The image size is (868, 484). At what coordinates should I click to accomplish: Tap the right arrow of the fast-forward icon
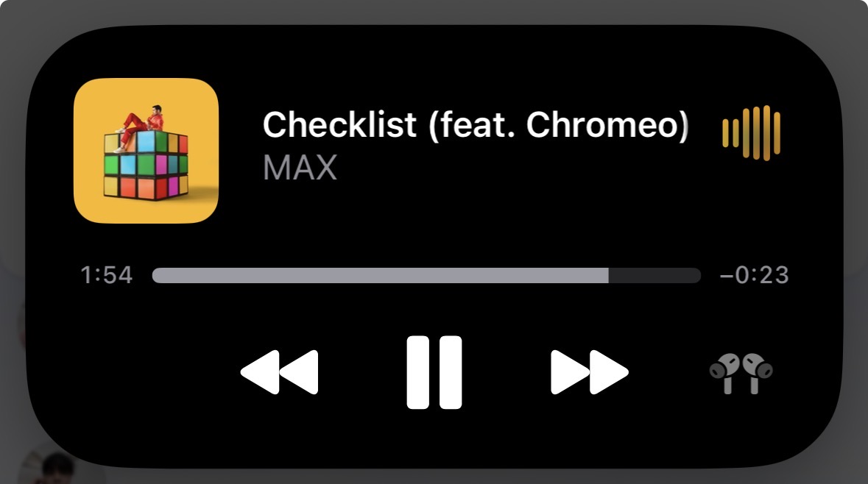point(610,372)
